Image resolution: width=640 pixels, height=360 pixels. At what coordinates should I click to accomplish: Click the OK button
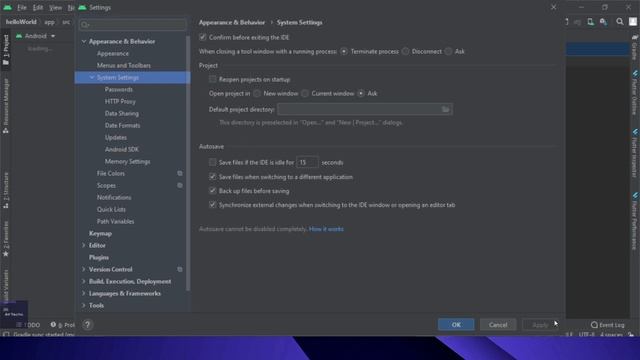(456, 325)
